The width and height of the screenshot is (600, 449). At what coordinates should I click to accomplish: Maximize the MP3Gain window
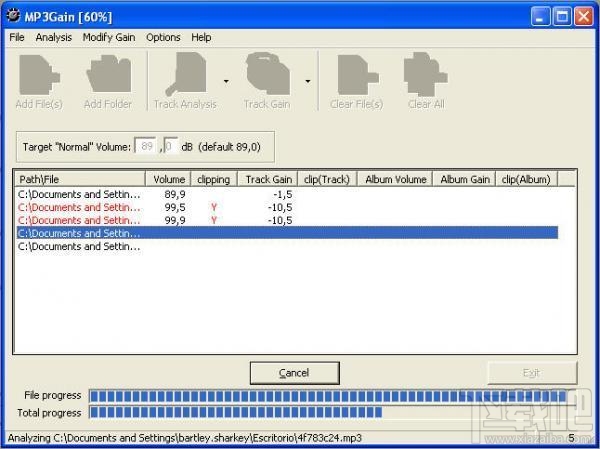(x=562, y=16)
